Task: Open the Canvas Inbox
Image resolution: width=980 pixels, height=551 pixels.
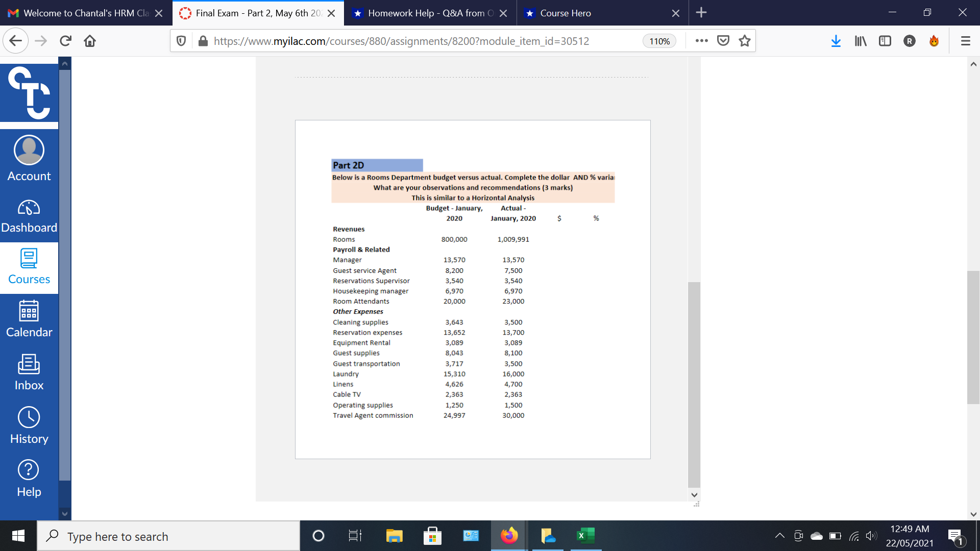Action: tap(29, 372)
